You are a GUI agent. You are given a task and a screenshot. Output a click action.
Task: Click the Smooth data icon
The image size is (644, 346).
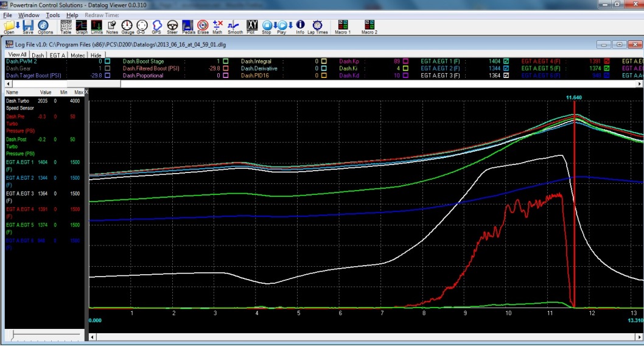tap(235, 26)
